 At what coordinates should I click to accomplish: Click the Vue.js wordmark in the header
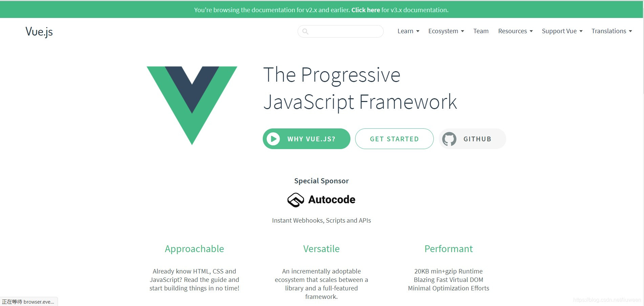click(x=39, y=31)
